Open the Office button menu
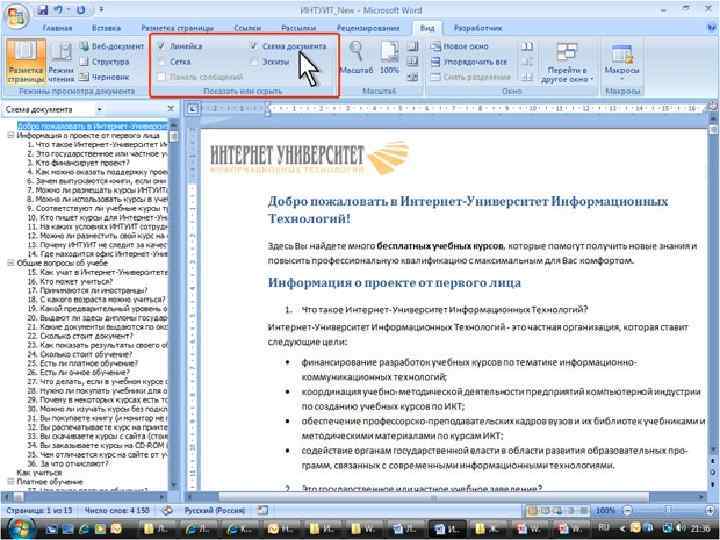The width and height of the screenshot is (720, 540). click(17, 17)
